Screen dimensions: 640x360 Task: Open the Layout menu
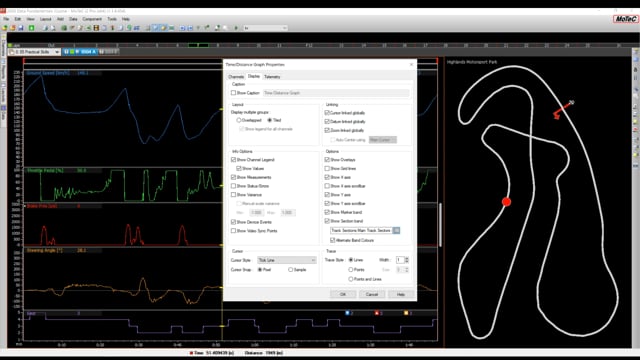45,19
